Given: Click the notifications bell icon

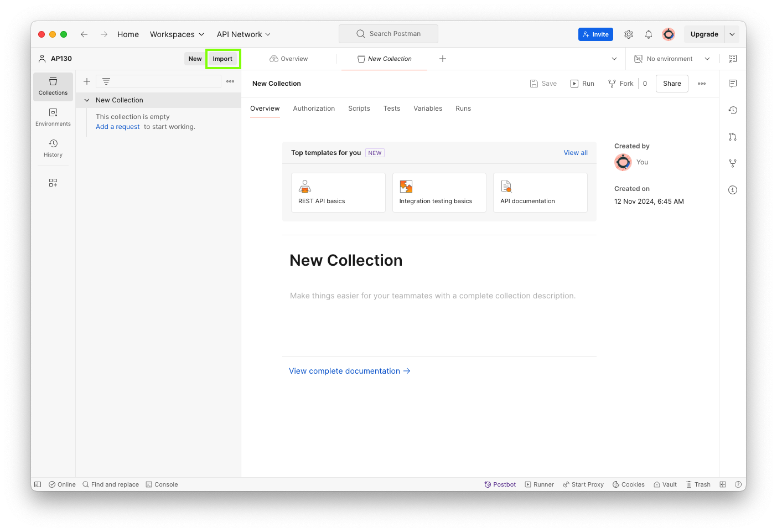Looking at the screenshot, I should 649,34.
